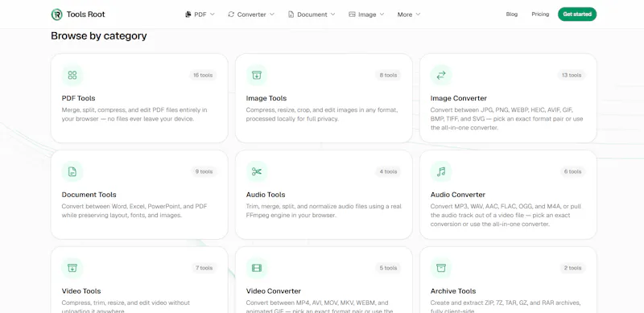Expand the Image dropdown chevron
Viewport: 644px width, 313px height.
tap(382, 14)
